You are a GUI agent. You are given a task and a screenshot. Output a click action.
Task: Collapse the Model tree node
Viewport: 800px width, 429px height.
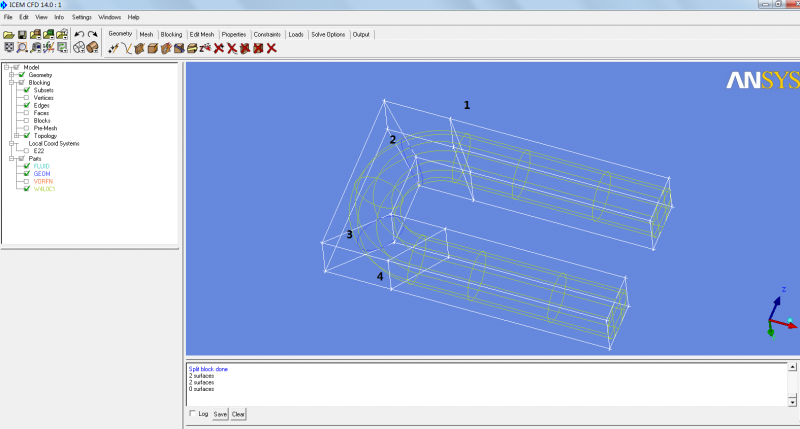point(7,67)
